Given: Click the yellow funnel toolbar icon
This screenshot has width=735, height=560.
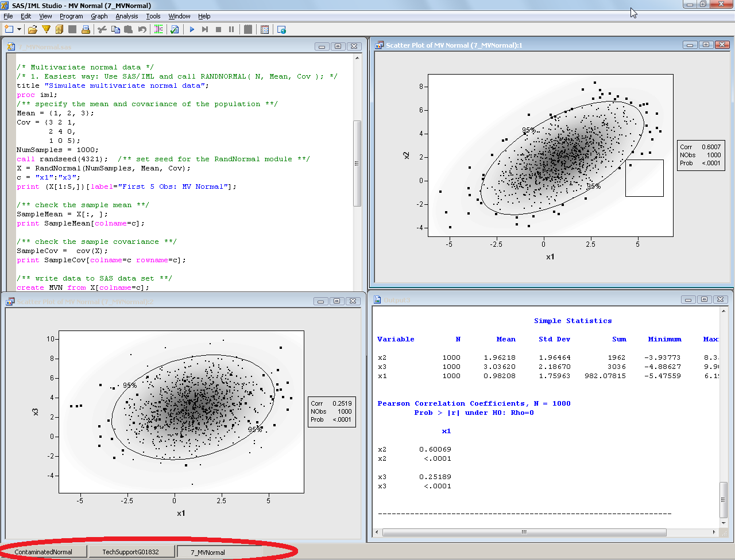Looking at the screenshot, I should tap(46, 29).
